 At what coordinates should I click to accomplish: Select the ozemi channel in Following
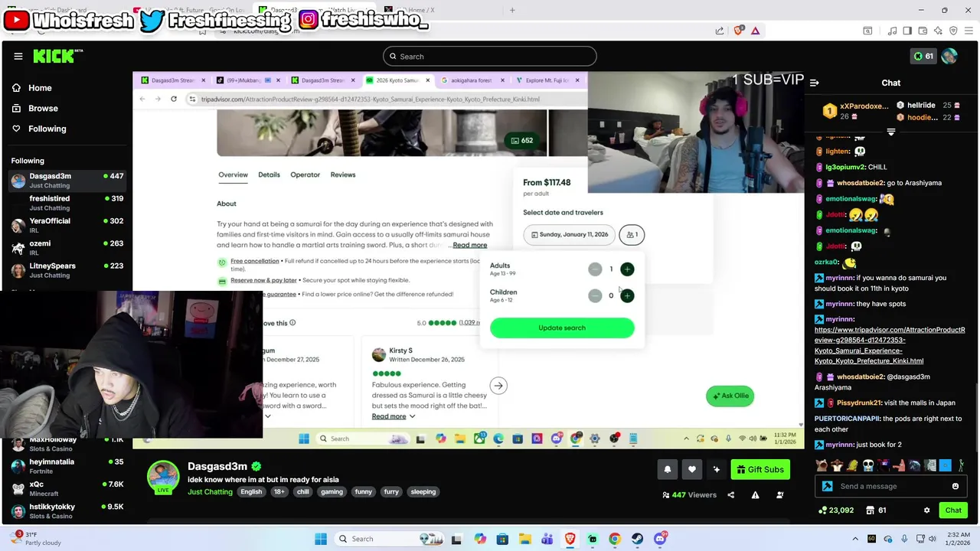coord(67,247)
